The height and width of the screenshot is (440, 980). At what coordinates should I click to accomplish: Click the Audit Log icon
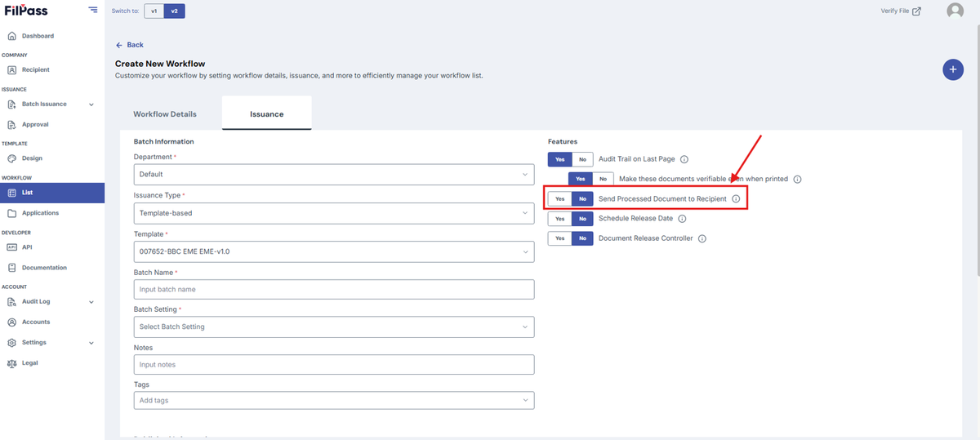tap(12, 302)
